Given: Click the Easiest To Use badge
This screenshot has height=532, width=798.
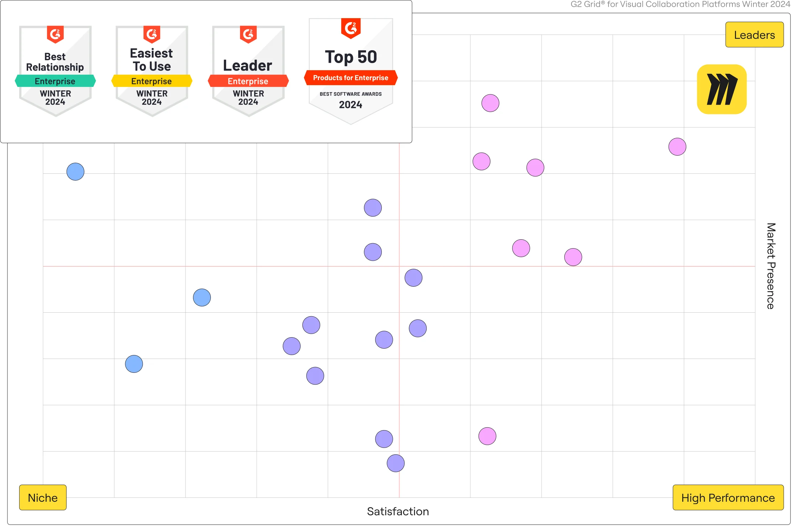Looking at the screenshot, I should (152, 71).
